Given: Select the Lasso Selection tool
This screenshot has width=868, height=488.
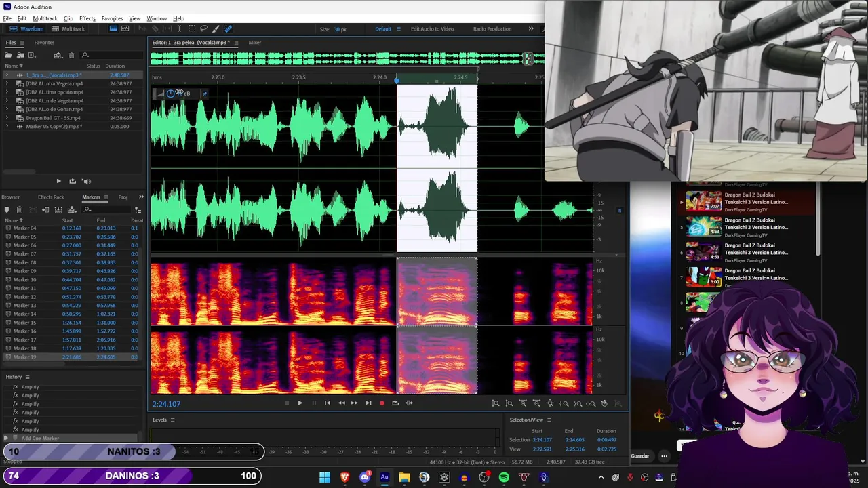Looking at the screenshot, I should (x=203, y=28).
